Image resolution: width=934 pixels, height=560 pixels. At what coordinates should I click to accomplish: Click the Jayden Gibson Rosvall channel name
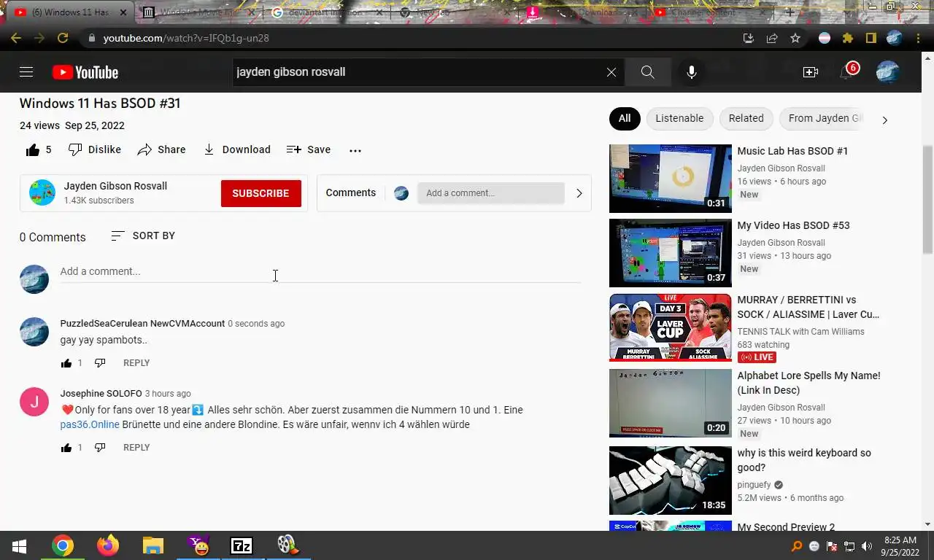[115, 186]
